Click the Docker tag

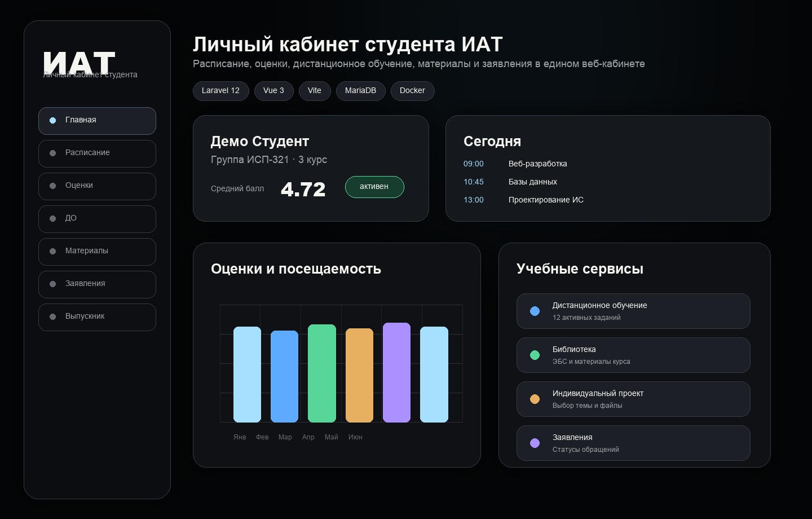(x=413, y=91)
